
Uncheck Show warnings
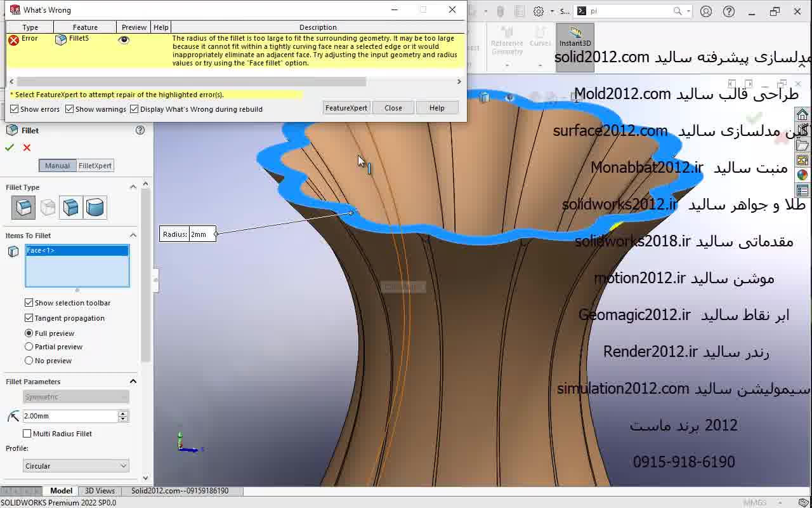[x=70, y=109]
